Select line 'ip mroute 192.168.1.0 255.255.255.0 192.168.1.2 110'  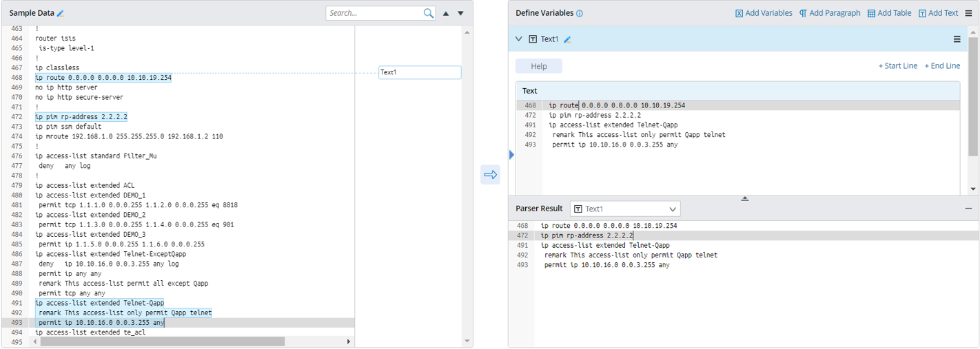pos(129,137)
